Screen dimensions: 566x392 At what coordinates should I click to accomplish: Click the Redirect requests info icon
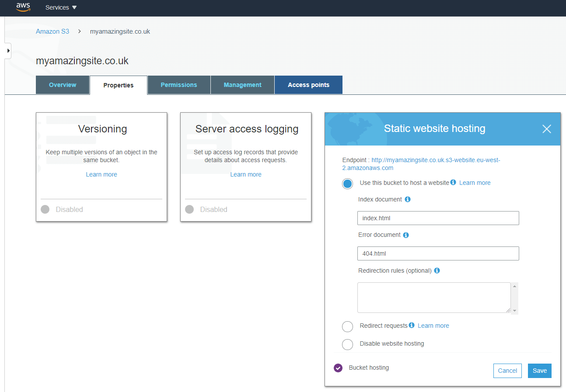click(x=412, y=325)
